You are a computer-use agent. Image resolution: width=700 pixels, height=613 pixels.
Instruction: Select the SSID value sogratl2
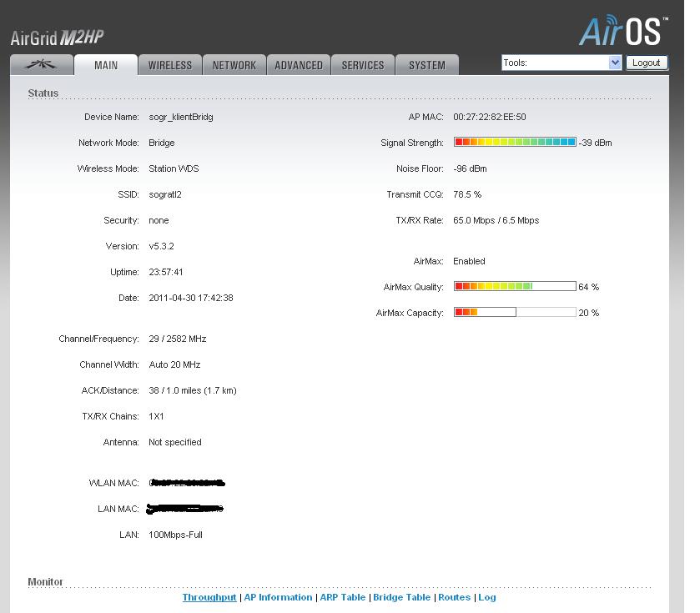click(165, 194)
